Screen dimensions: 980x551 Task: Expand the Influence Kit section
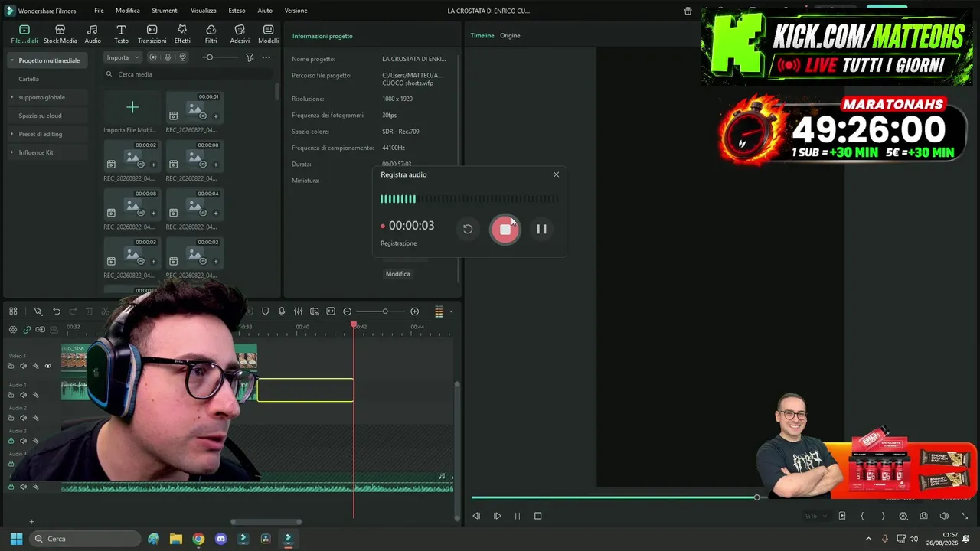coord(12,152)
